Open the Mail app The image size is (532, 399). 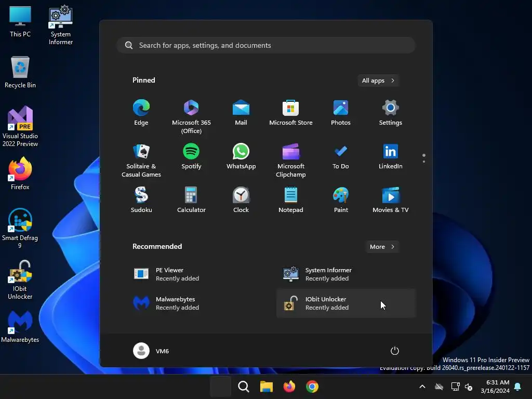pos(241,113)
